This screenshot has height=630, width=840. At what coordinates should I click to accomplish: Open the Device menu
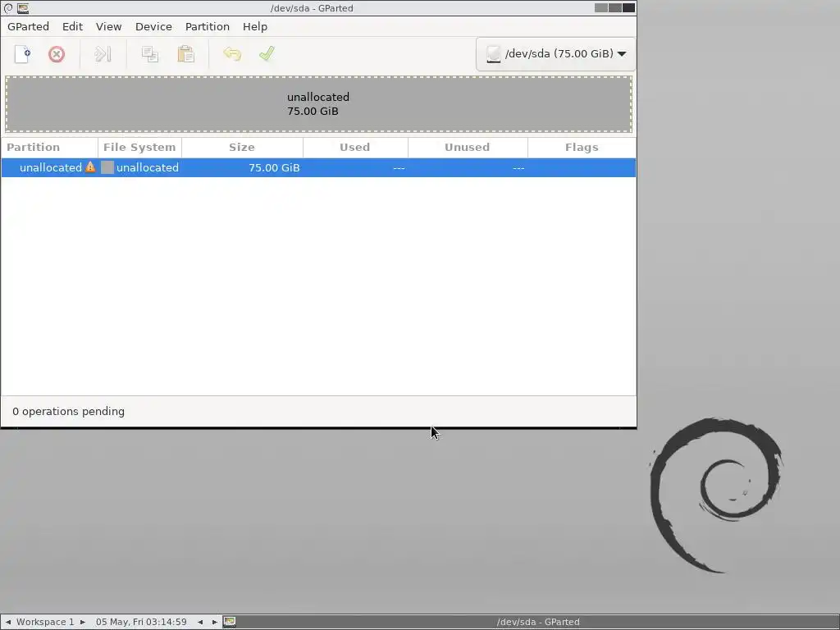tap(153, 26)
